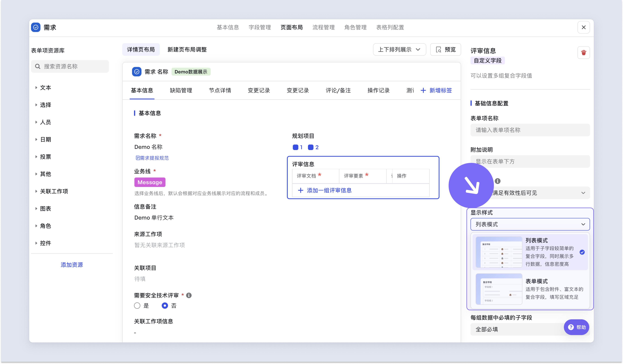Open the 需求提报规范 link
Viewport: 623px width, 364px height.
pyautogui.click(x=152, y=158)
